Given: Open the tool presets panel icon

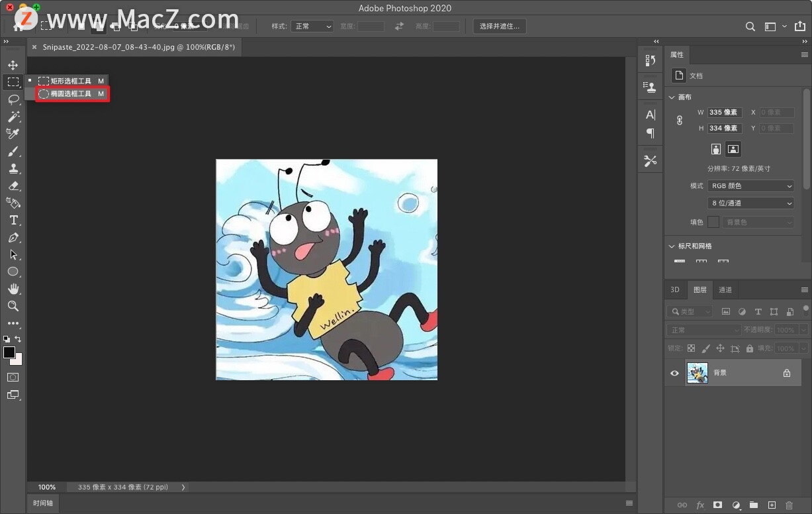Looking at the screenshot, I should click(x=651, y=161).
